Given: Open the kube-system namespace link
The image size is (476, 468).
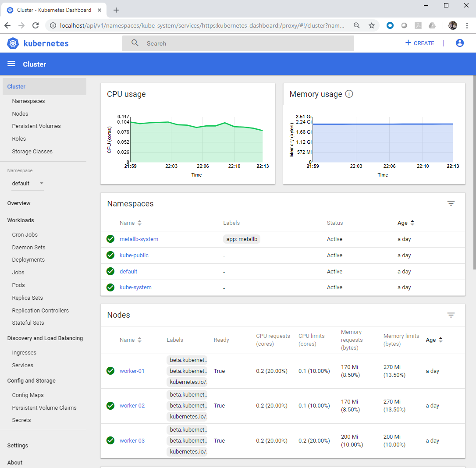Looking at the screenshot, I should pos(135,287).
